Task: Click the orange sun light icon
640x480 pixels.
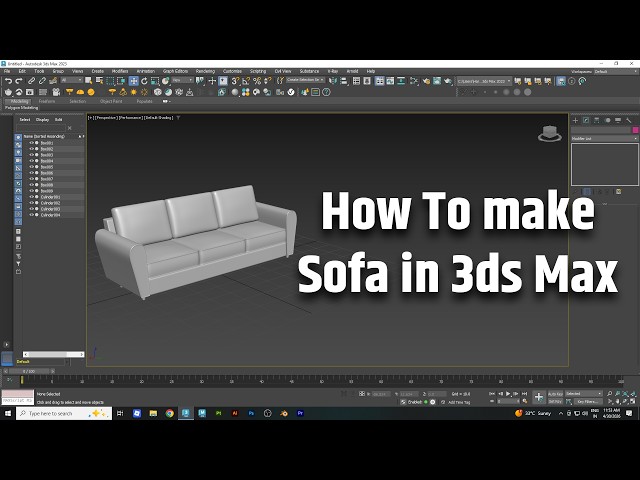Action: (133, 92)
